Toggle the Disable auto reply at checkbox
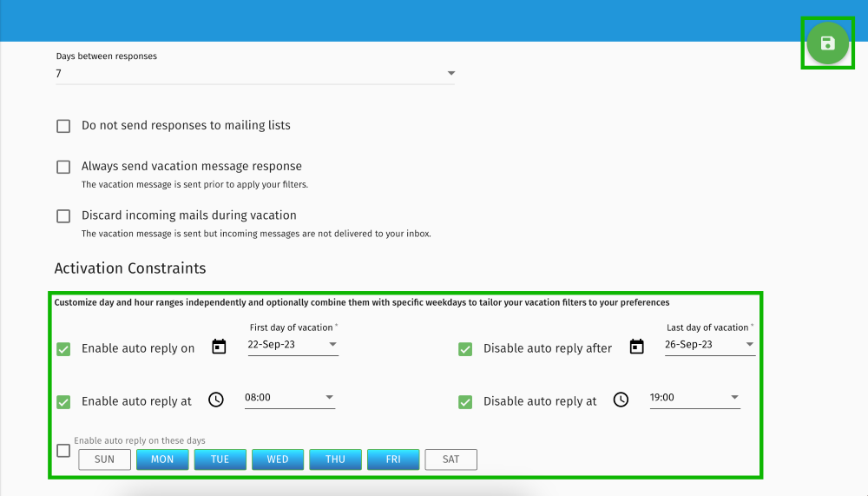Screen dimensions: 868x496 click(465, 402)
